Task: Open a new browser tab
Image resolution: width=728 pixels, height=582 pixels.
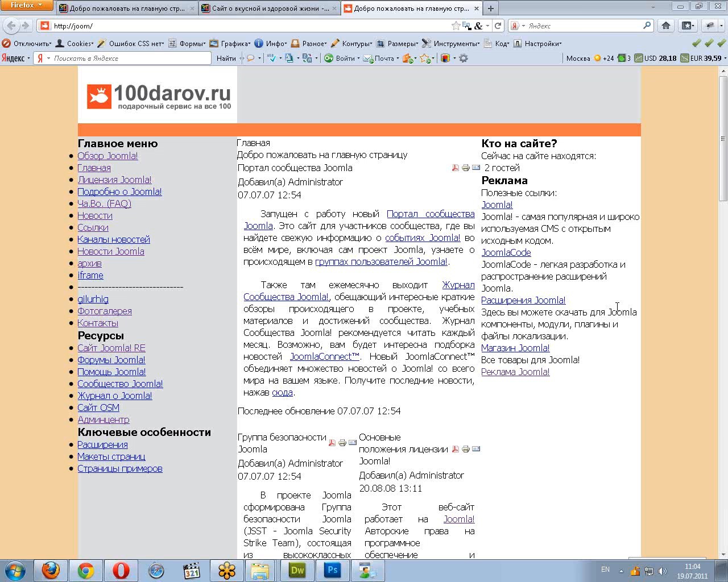Action: point(490,9)
